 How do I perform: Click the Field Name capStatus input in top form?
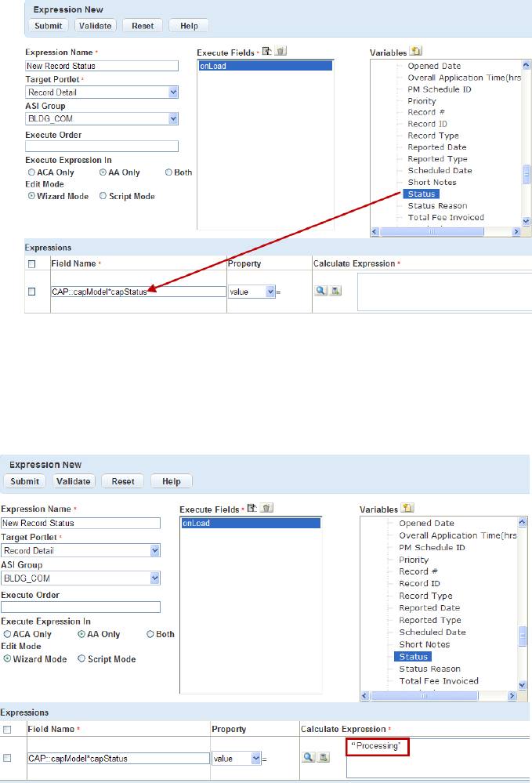[x=138, y=292]
